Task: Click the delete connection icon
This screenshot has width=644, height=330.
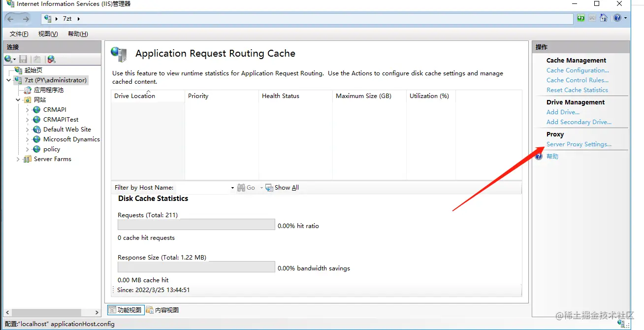Action: point(51,59)
